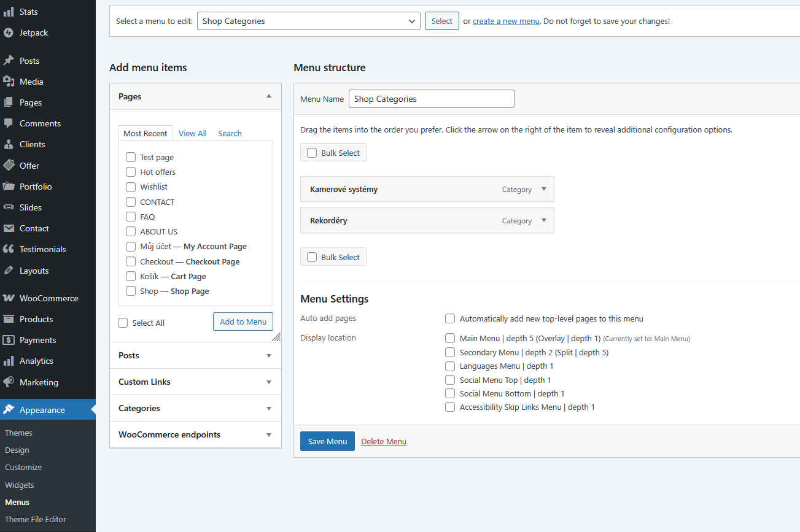Viewport: 800px width, 532px height.
Task: Click the Menu Name text field
Action: [x=431, y=99]
